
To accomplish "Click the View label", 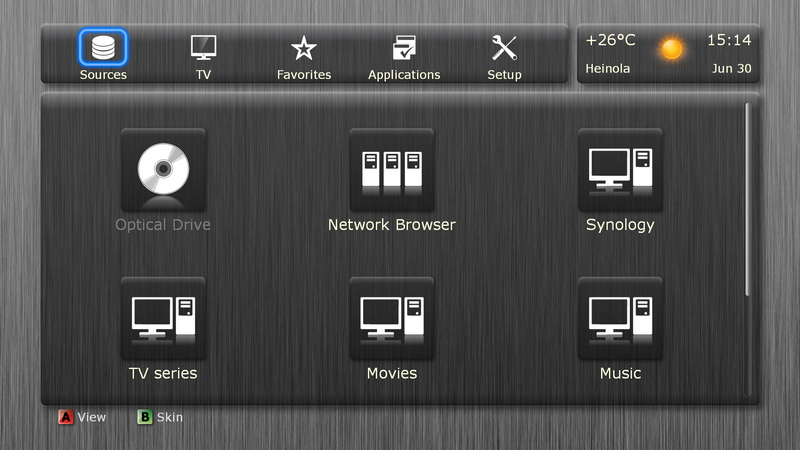I will pos(92,417).
